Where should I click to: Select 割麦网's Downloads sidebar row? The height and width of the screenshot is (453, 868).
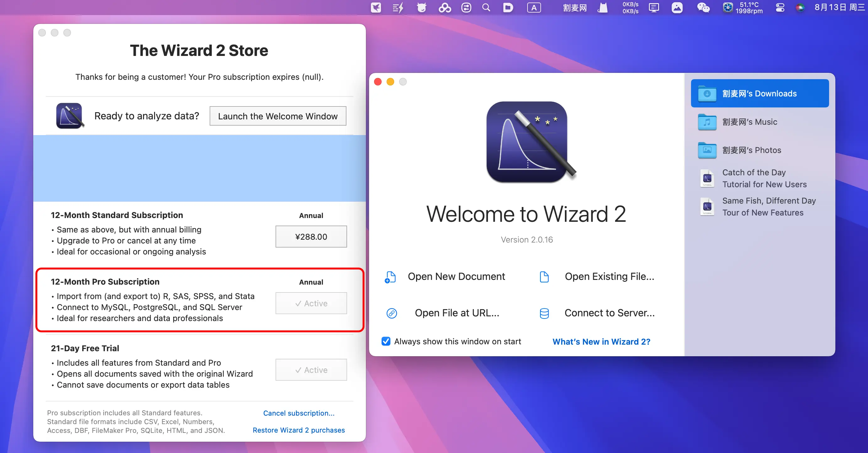pos(759,93)
